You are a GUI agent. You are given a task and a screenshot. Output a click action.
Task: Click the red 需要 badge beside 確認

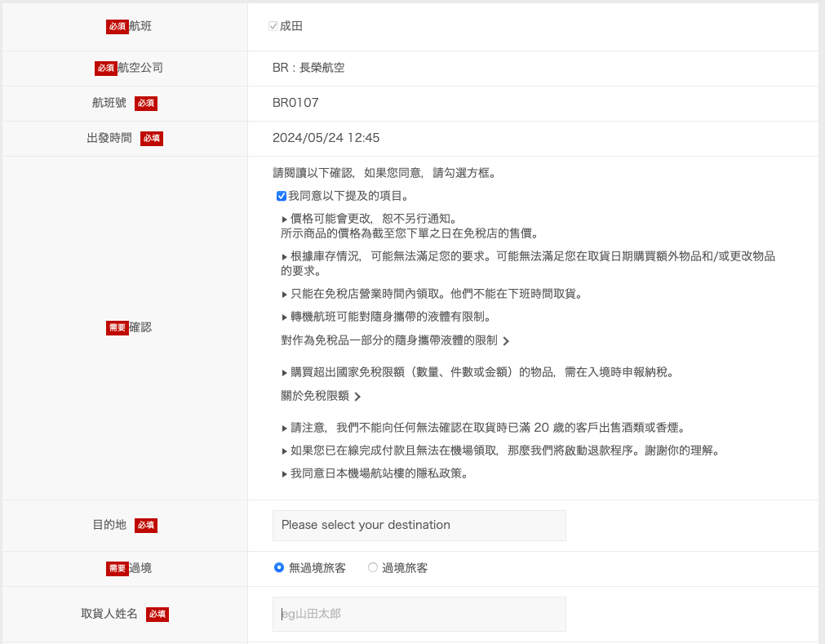(117, 328)
